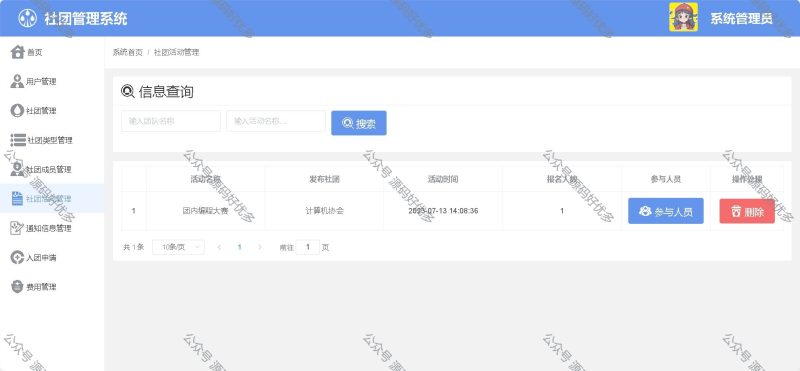Screen dimensions: 800x371
Task: Open the admin avatar picture
Action: coord(684,17)
